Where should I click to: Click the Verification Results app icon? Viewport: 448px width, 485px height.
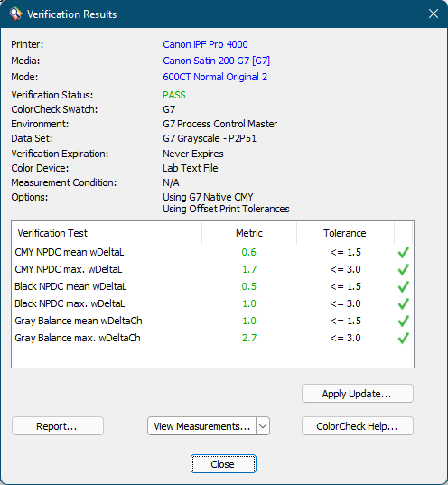coord(15,14)
